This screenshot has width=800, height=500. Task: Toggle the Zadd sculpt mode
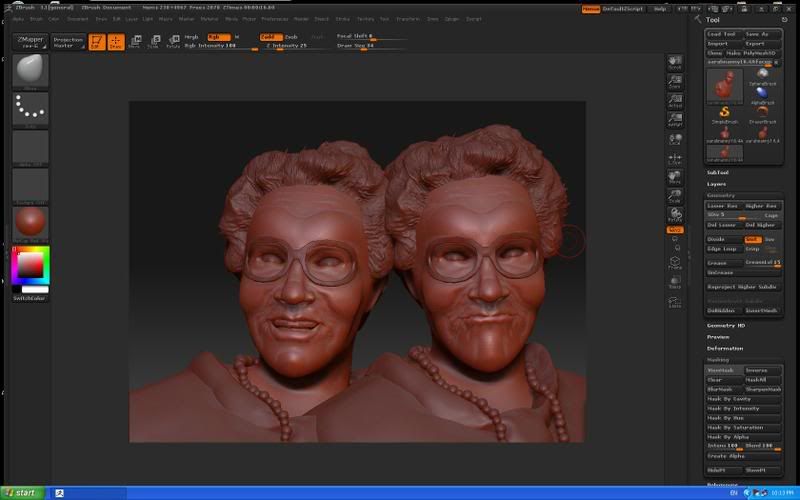(270, 37)
